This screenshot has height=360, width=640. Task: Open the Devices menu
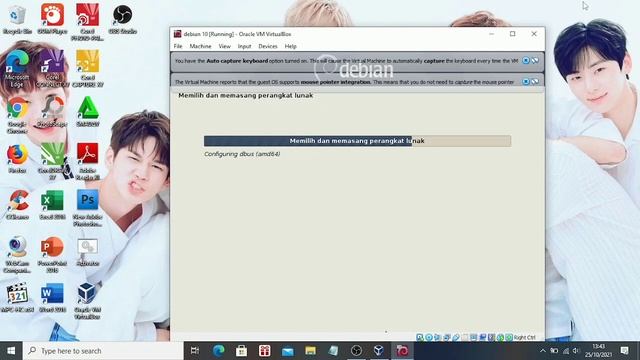(268, 46)
